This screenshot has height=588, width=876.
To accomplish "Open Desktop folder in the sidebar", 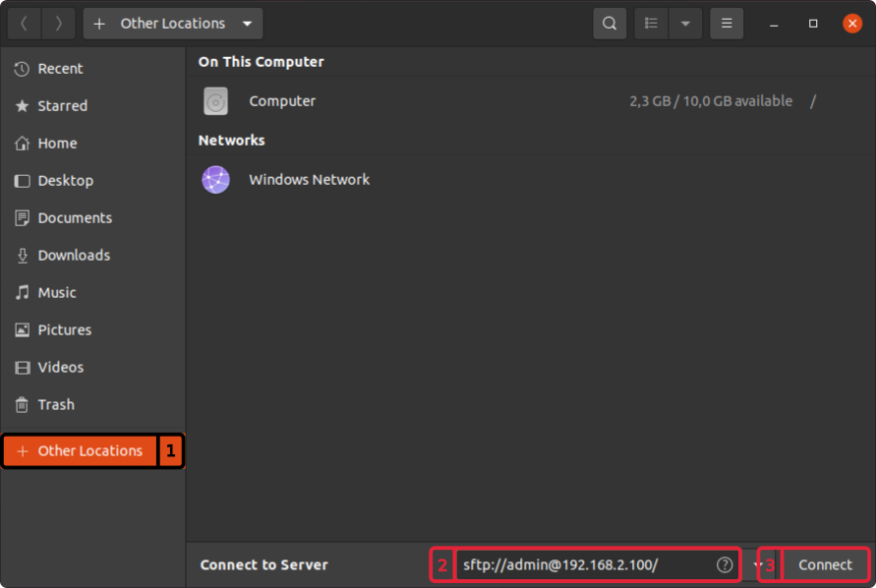I will tap(92, 181).
